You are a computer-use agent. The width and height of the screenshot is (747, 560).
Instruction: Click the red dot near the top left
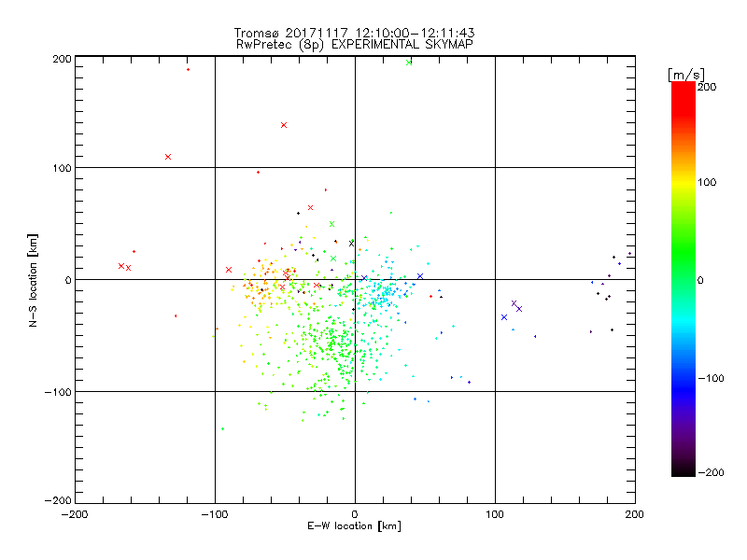pyautogui.click(x=189, y=69)
